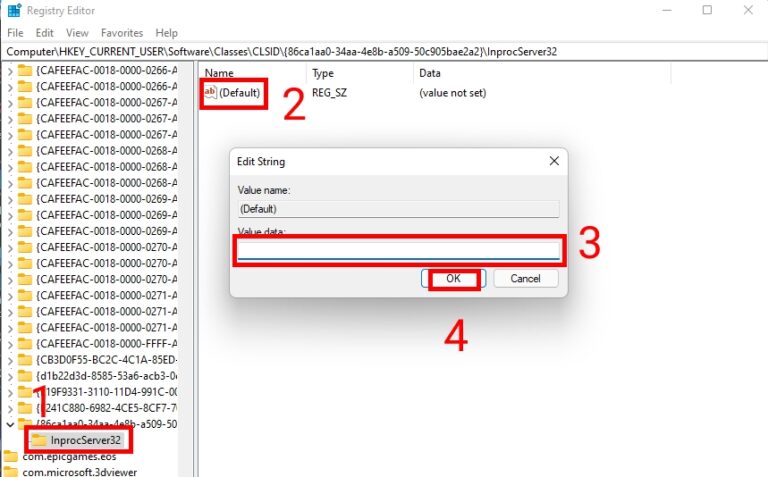Click the com.epicgames.eos folder icon
The width and height of the screenshot is (768, 477).
click(10, 457)
